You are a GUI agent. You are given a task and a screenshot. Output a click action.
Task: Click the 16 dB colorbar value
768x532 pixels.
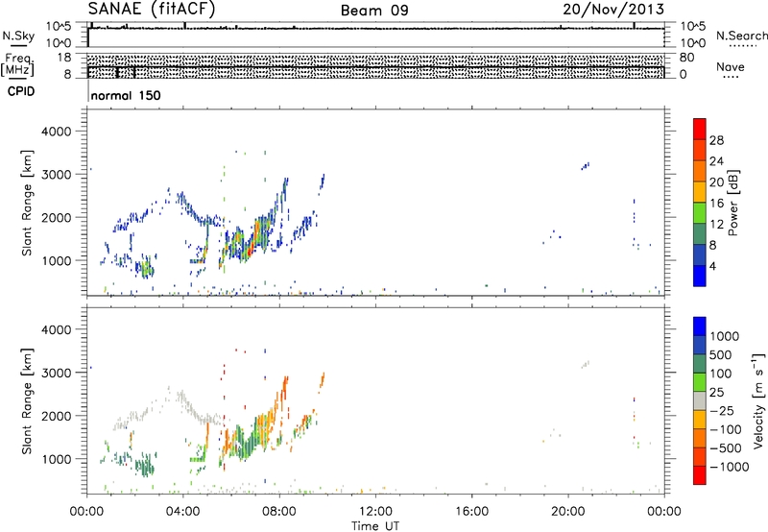click(x=716, y=204)
